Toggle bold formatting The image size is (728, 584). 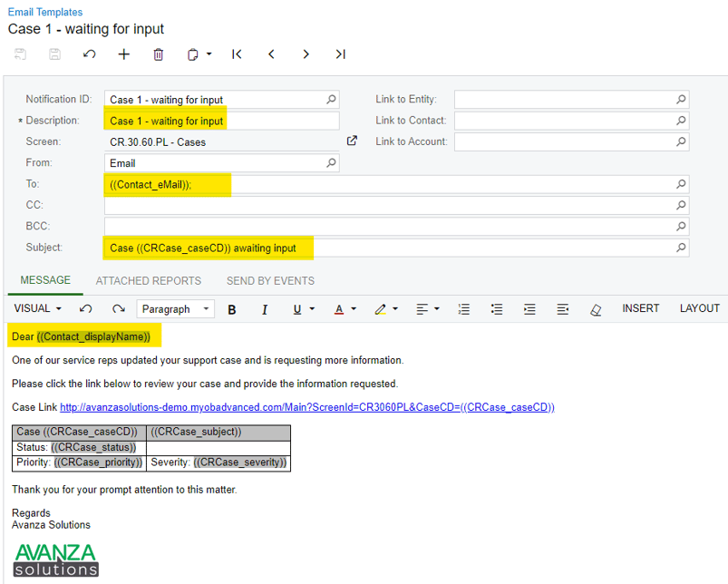tap(232, 309)
